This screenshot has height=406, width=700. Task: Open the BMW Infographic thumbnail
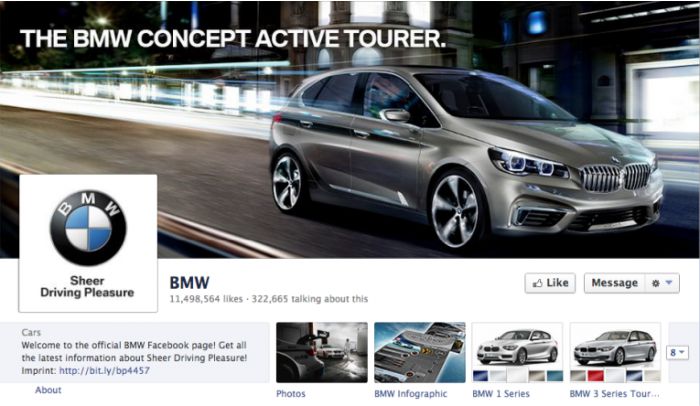tap(420, 352)
